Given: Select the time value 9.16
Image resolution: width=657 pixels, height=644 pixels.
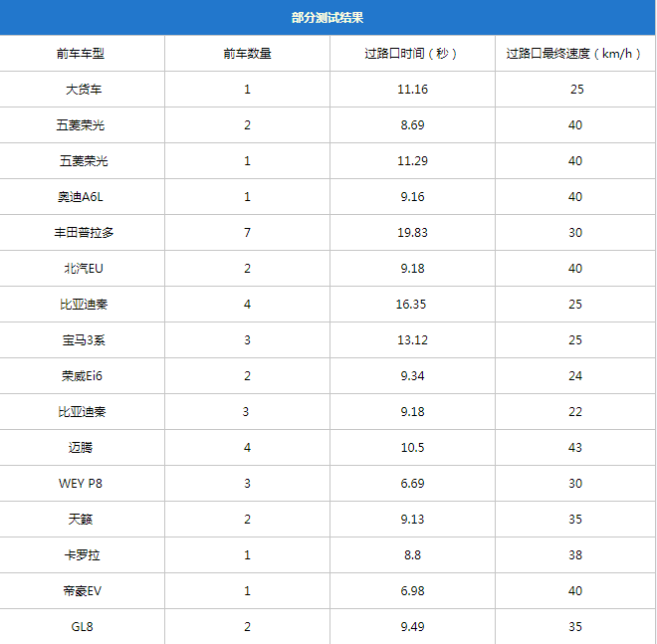Looking at the screenshot, I should coord(413,197).
